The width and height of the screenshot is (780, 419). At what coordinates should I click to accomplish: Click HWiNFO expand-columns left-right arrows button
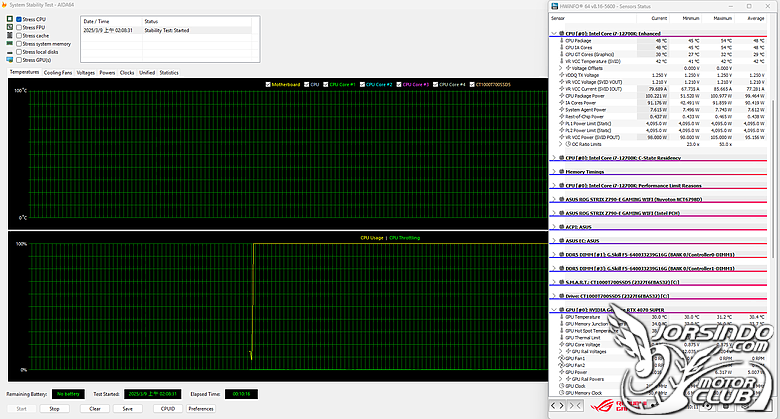click(557, 406)
